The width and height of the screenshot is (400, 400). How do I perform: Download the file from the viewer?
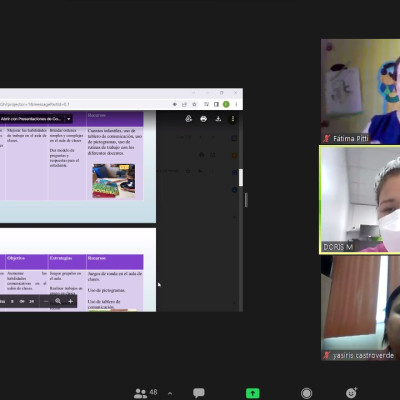click(x=218, y=119)
